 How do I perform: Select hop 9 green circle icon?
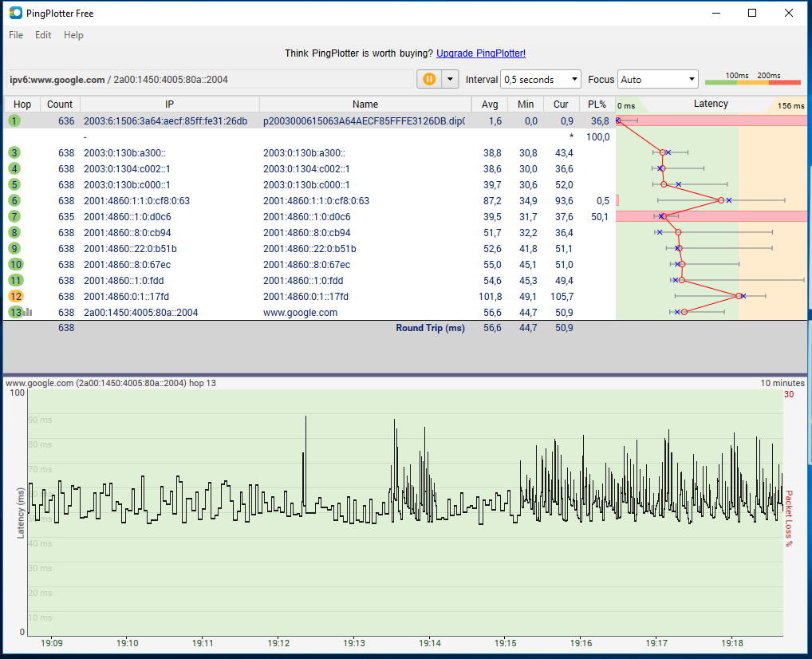pyautogui.click(x=14, y=249)
